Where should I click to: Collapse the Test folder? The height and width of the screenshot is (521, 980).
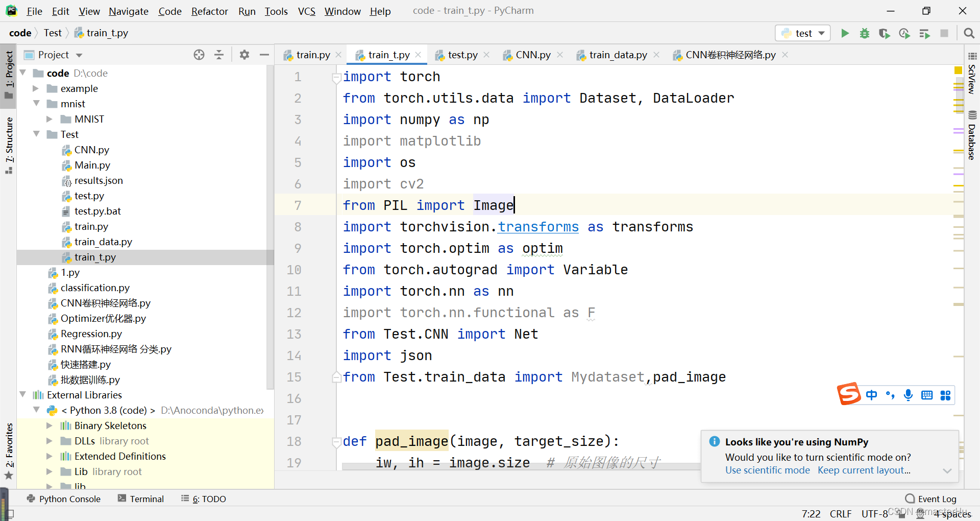[36, 134]
